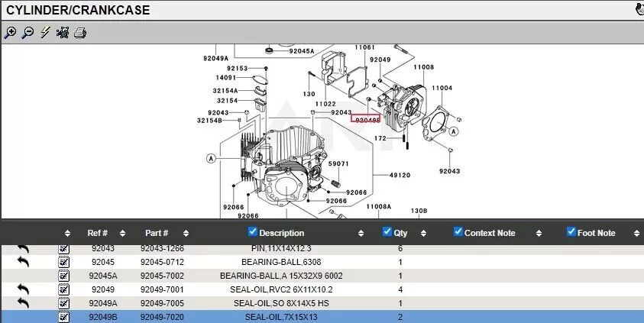This screenshot has width=644, height=323.
Task: Click the fit-to-window diagram icon
Action: point(63,33)
